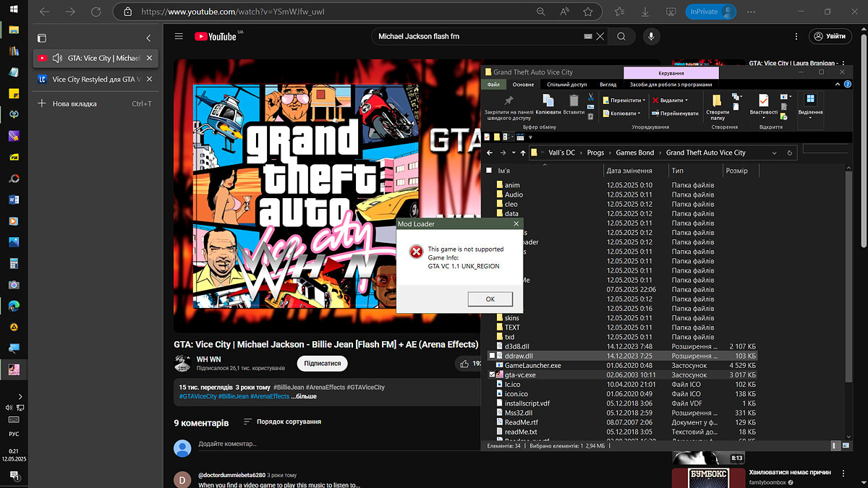The image size is (868, 488).
Task: Click the Підписатися subscribe button
Action: [x=322, y=364]
